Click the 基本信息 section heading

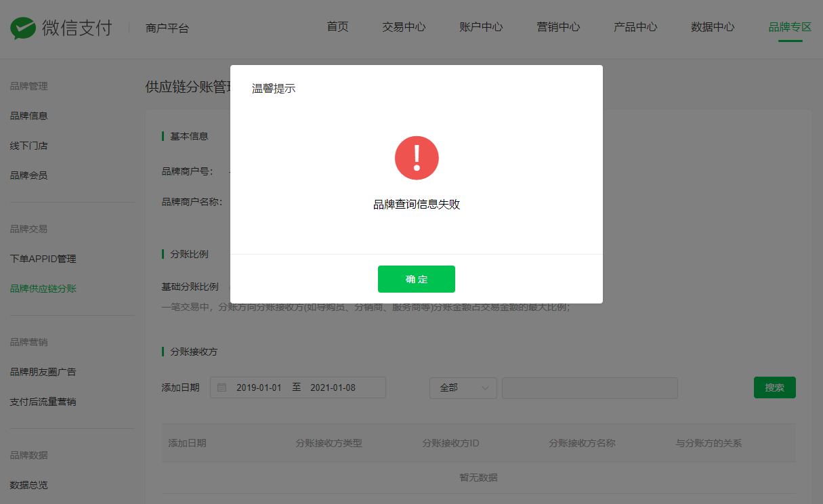point(189,136)
